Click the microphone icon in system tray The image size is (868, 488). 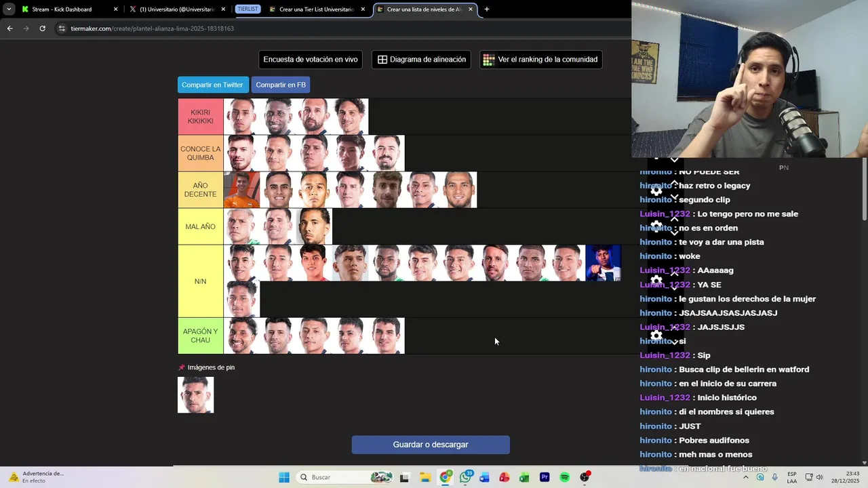(774, 477)
